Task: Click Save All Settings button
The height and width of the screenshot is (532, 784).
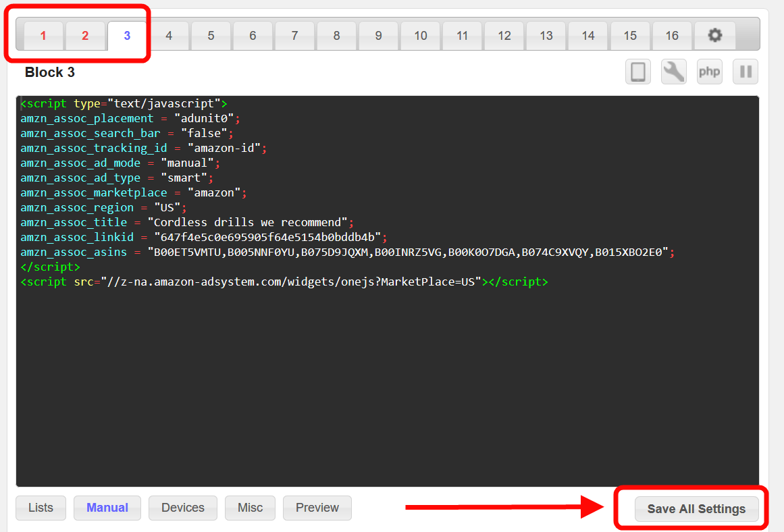Action: [696, 508]
